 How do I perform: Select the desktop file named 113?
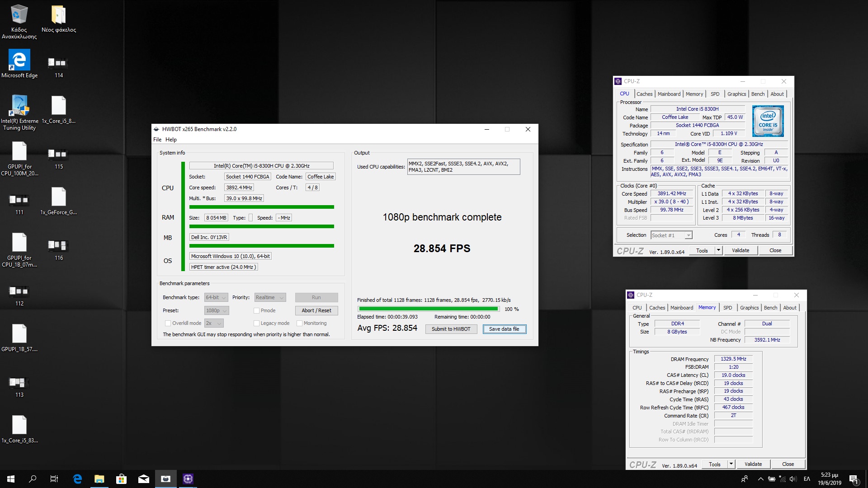click(19, 386)
